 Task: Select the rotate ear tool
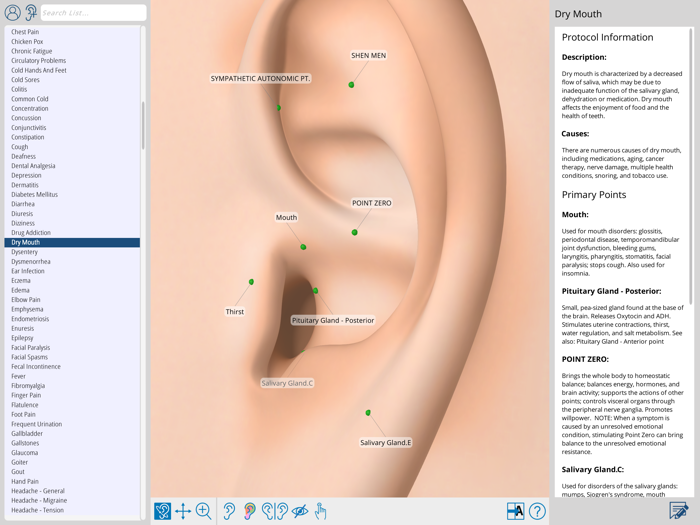coord(162,511)
